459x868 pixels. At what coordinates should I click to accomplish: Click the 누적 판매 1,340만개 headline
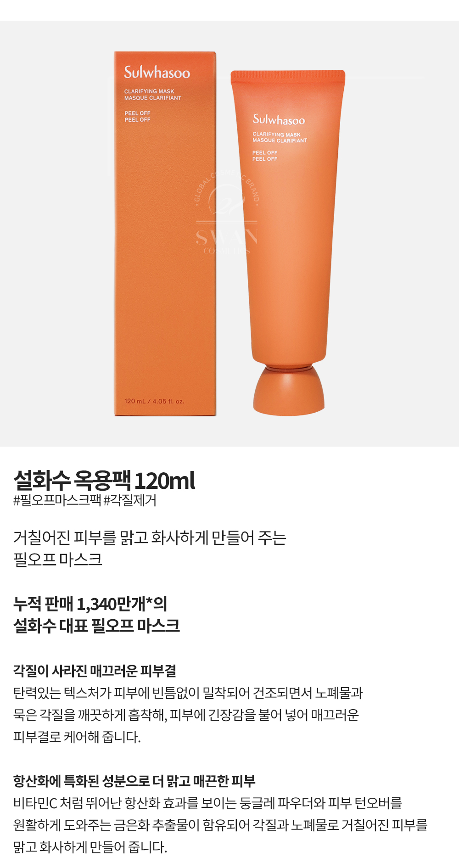pyautogui.click(x=90, y=604)
